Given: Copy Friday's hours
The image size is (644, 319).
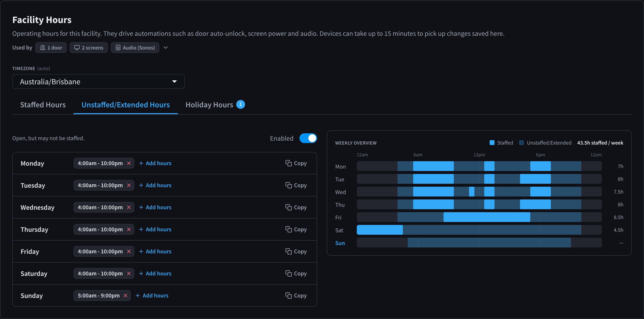Looking at the screenshot, I should tap(296, 251).
